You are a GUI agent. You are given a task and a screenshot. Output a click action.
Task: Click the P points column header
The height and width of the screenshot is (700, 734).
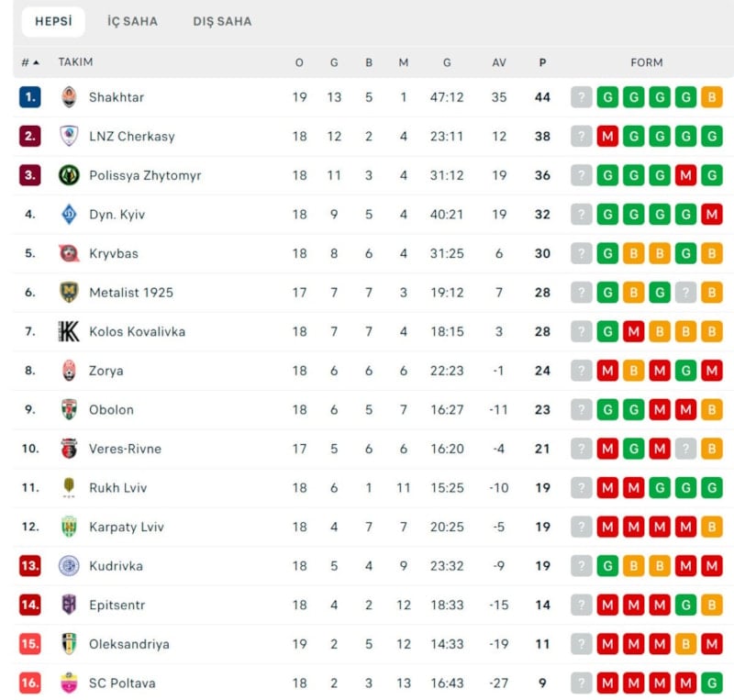click(x=542, y=62)
